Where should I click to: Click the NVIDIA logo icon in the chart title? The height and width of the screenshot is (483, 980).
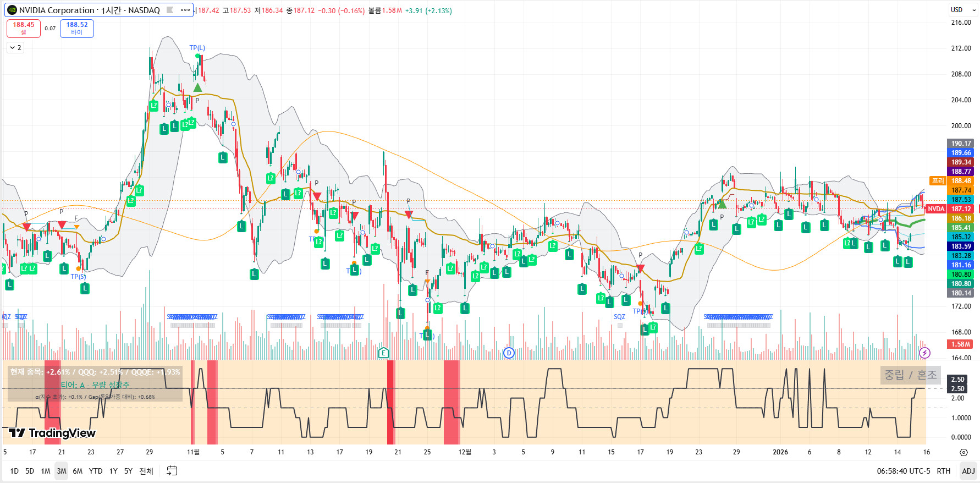(12, 10)
